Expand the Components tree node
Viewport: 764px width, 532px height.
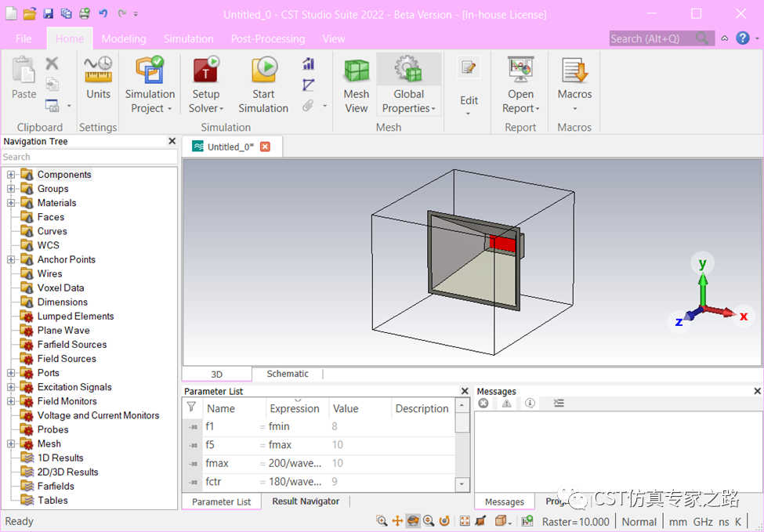pyautogui.click(x=11, y=175)
